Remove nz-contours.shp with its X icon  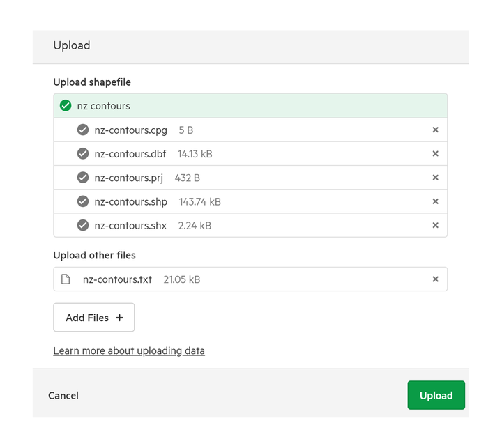point(435,201)
